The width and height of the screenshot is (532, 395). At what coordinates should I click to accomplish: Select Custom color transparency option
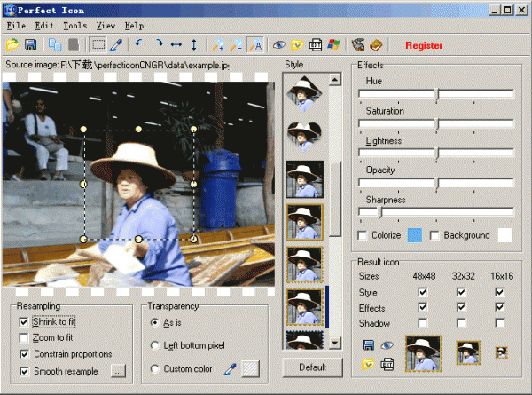tap(154, 369)
